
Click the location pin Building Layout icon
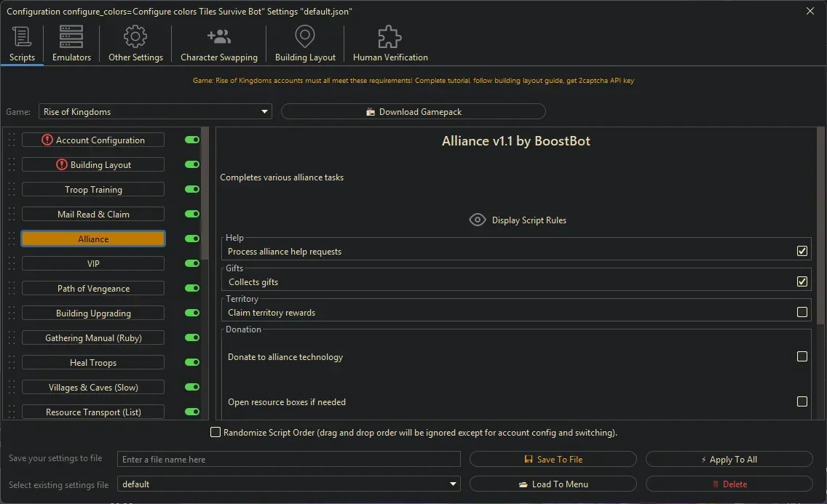[304, 35]
